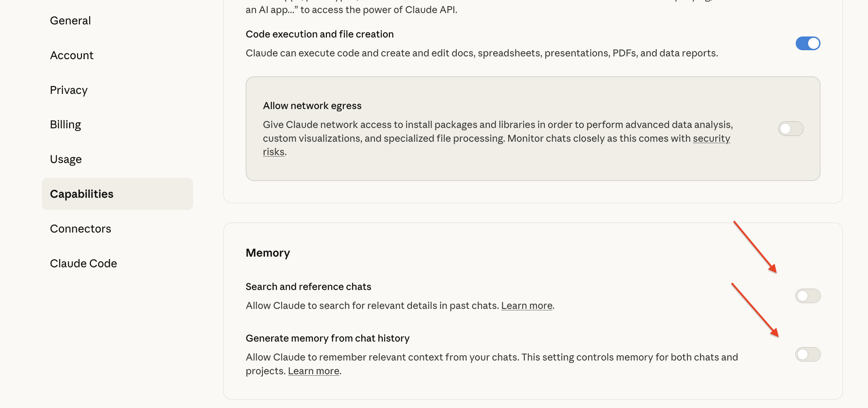Image resolution: width=868 pixels, height=408 pixels.
Task: Click Search and reference chats label
Action: coord(308,287)
